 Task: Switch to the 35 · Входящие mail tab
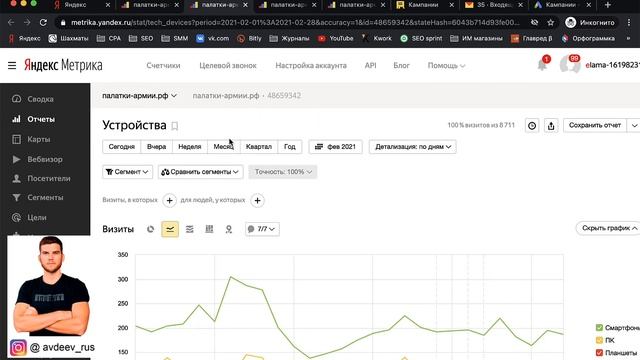pyautogui.click(x=489, y=5)
